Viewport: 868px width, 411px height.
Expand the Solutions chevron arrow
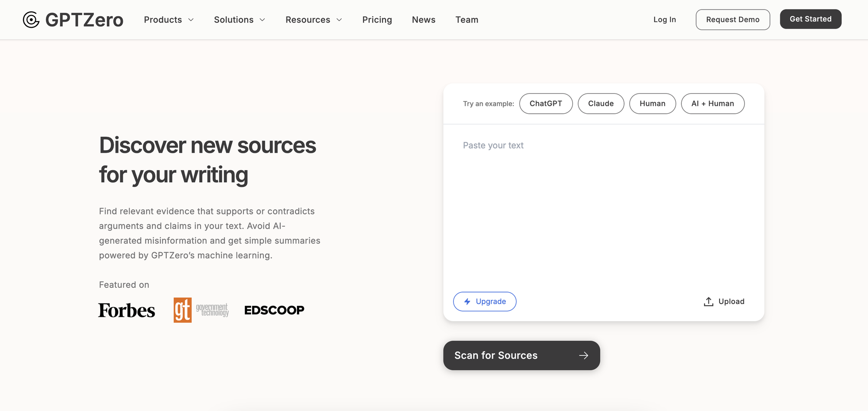pos(262,20)
